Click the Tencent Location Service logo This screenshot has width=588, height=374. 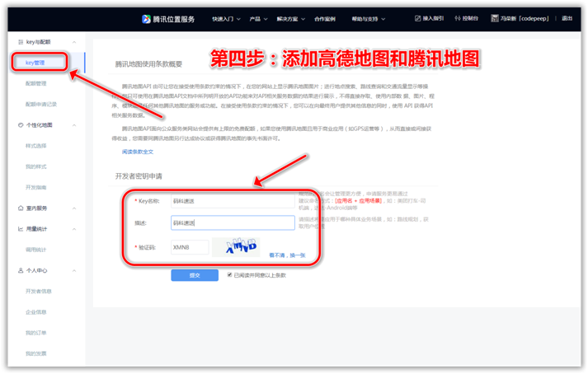click(x=168, y=19)
